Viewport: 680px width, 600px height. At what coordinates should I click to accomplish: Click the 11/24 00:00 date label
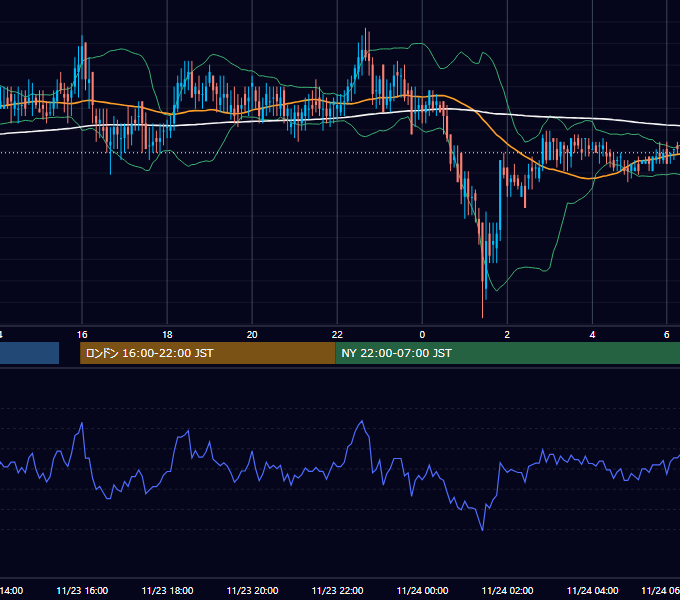[x=422, y=590]
